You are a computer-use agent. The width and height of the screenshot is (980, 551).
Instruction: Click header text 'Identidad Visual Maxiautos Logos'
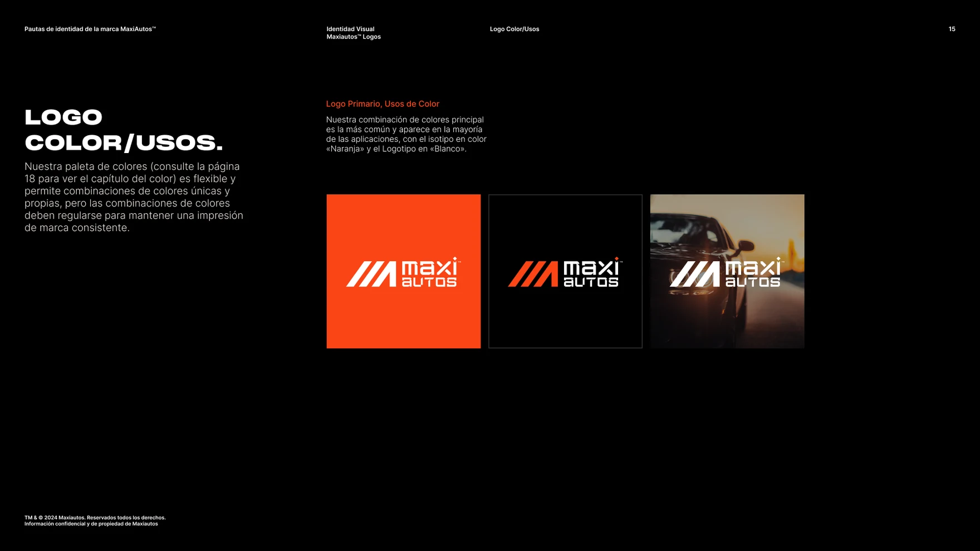tap(354, 33)
